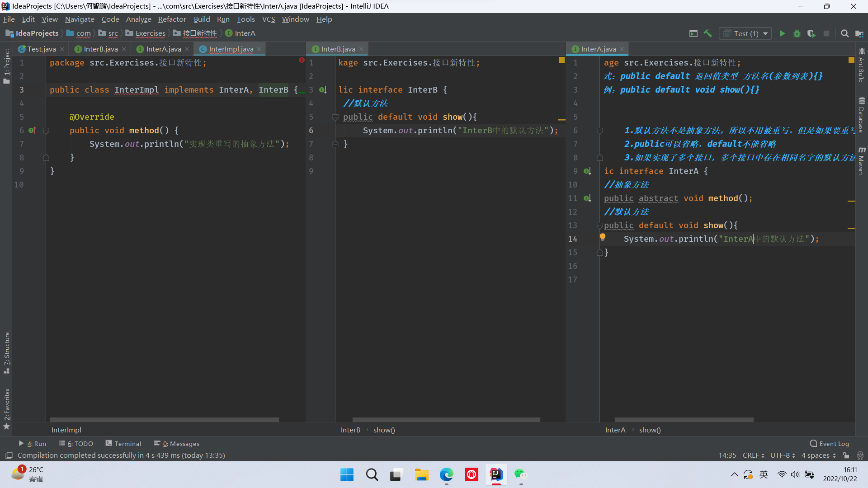Run Test configuration with green play button
This screenshot has width=868, height=488.
(782, 33)
